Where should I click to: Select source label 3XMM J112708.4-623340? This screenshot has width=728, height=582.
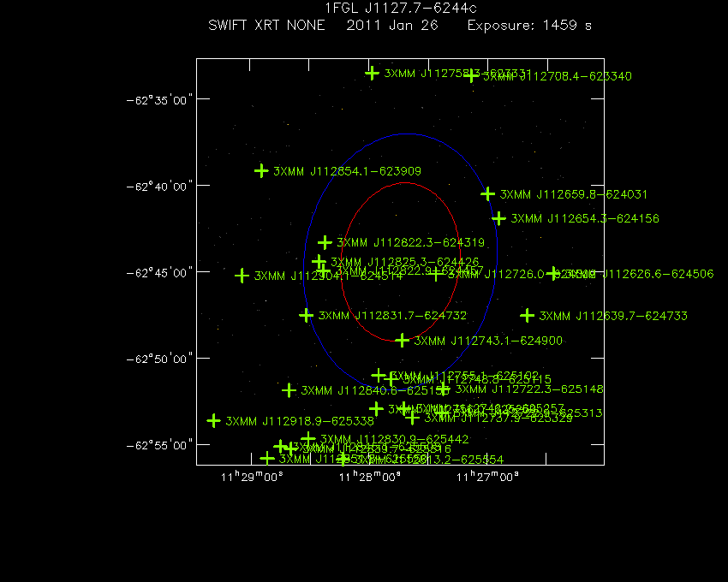point(558,76)
